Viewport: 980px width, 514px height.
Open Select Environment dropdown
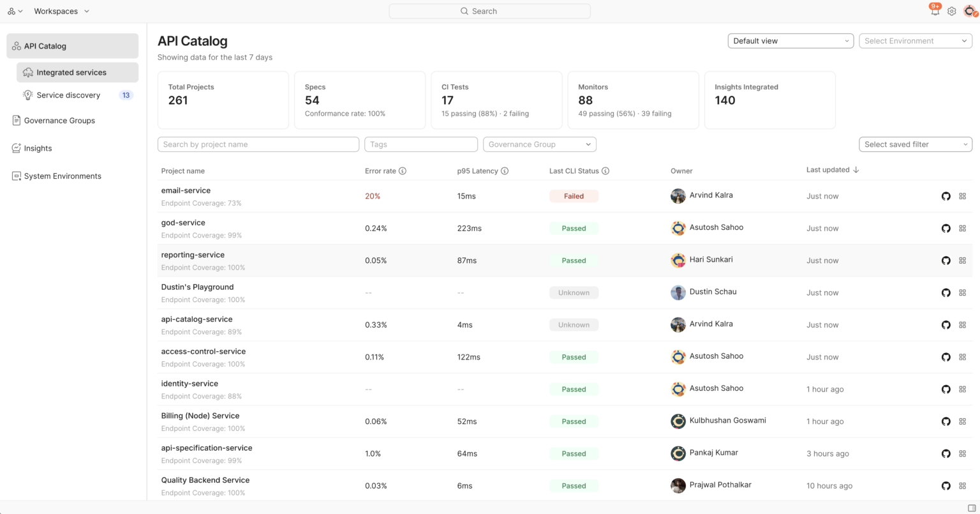pos(916,41)
